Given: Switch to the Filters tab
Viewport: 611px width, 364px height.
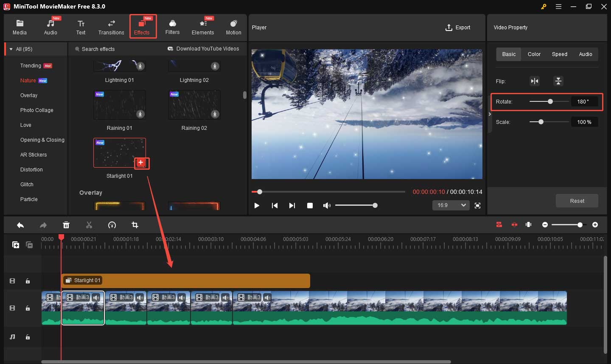Looking at the screenshot, I should coord(172,27).
